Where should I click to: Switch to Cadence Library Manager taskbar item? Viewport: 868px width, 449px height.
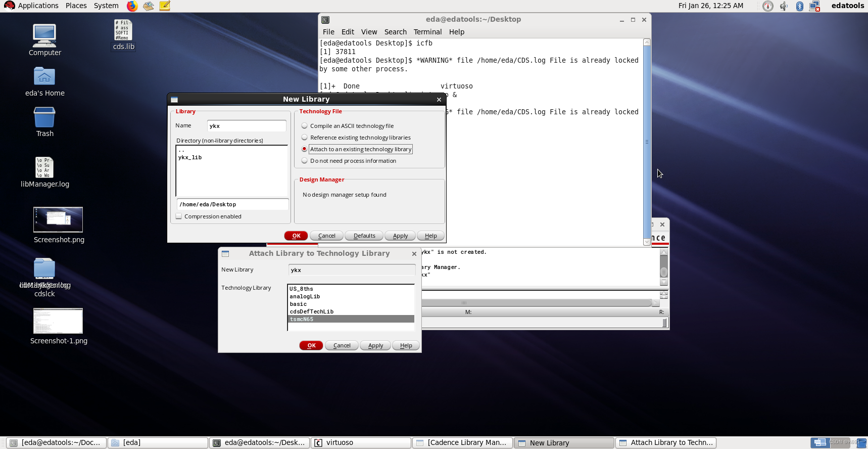462,442
